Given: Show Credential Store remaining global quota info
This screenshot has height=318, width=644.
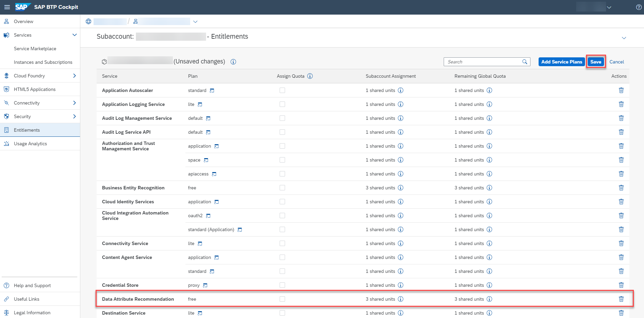Looking at the screenshot, I should pos(489,285).
